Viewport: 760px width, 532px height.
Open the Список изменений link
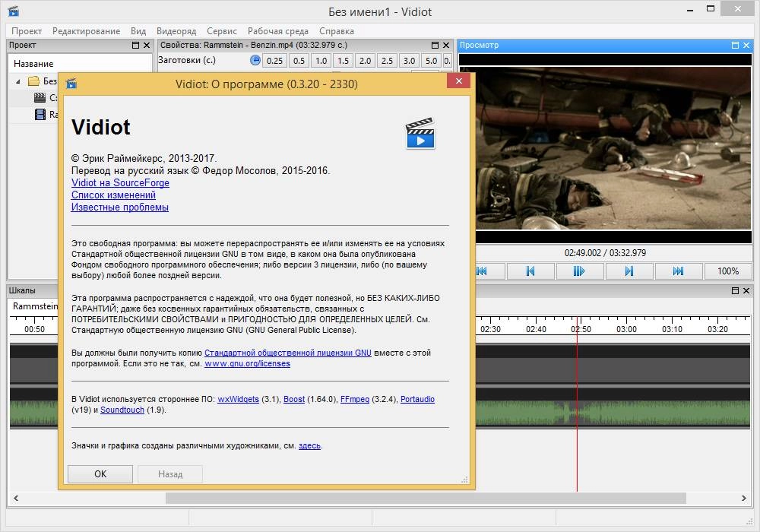[113, 195]
